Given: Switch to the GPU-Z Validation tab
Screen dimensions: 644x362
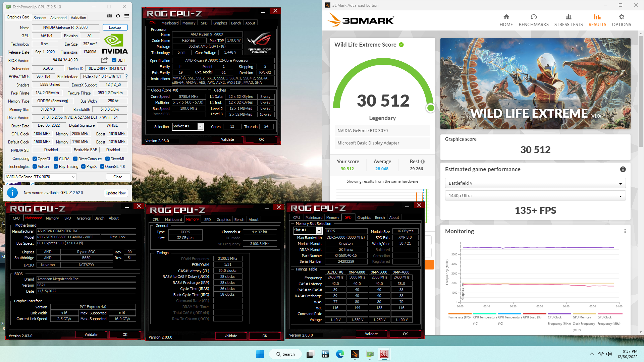Looking at the screenshot, I should click(78, 17).
